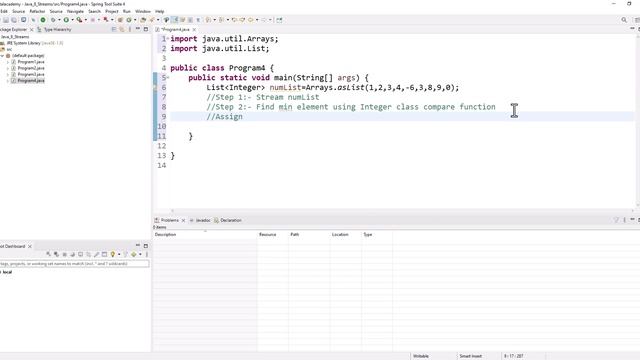The height and width of the screenshot is (360, 640).
Task: Click the filter icon in Problems panel
Action: pyautogui.click(x=616, y=220)
